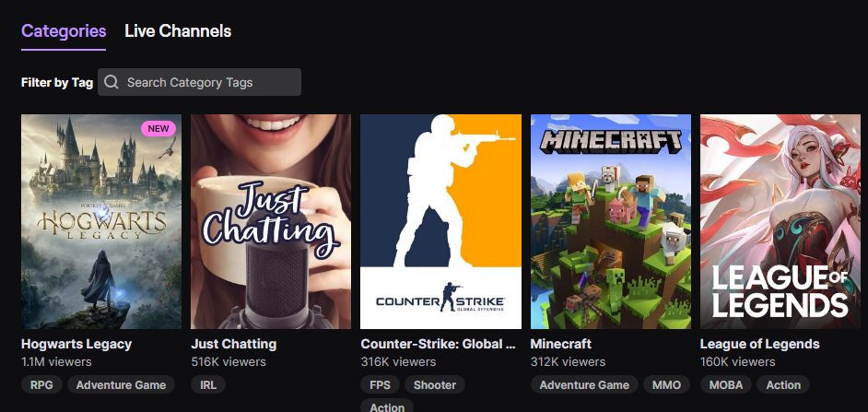Select the Action tag under Counter-Strike
This screenshot has height=412, width=868.
387,406
